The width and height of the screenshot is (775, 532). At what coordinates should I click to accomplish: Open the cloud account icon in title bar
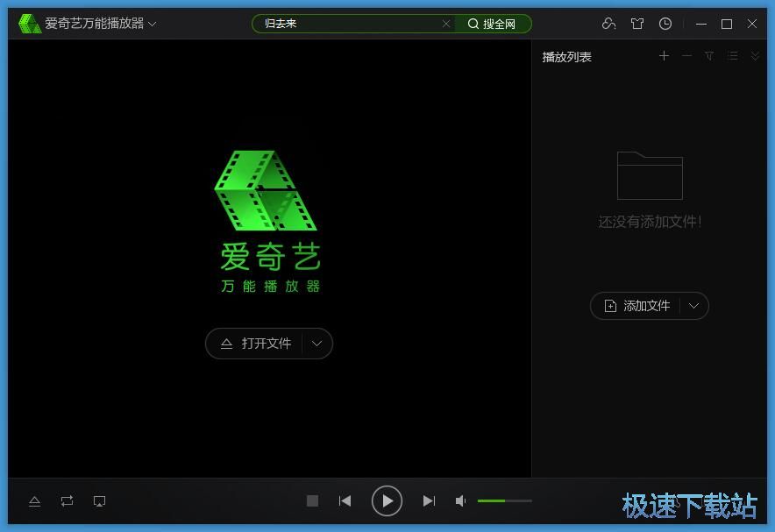coord(608,23)
